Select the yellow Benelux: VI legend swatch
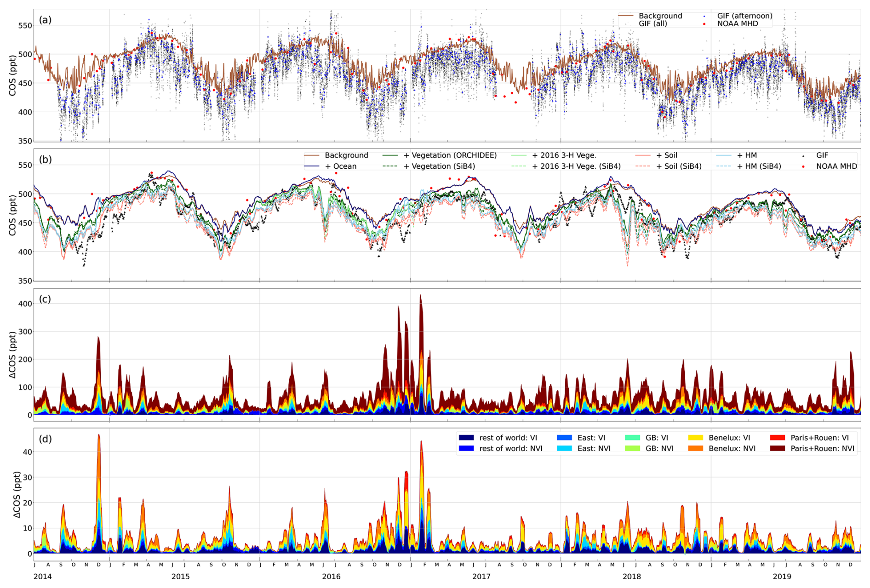 coord(696,438)
